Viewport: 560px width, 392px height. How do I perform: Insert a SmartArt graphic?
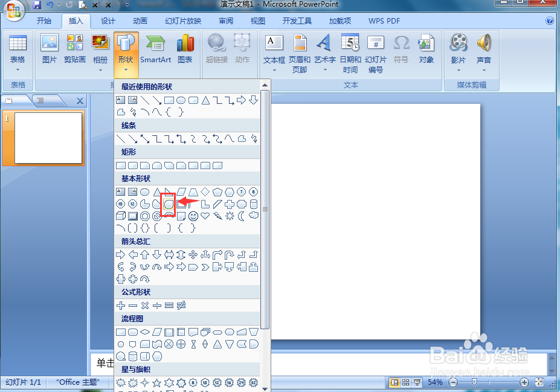click(x=155, y=50)
